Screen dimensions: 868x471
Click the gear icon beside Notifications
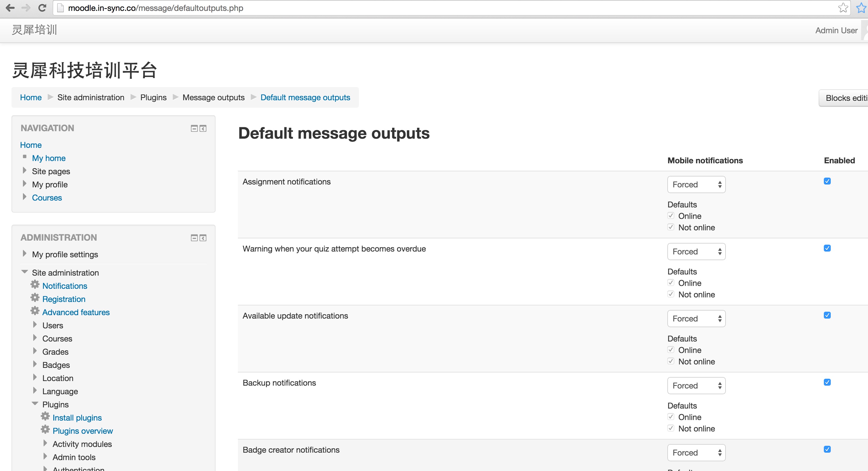click(x=35, y=284)
